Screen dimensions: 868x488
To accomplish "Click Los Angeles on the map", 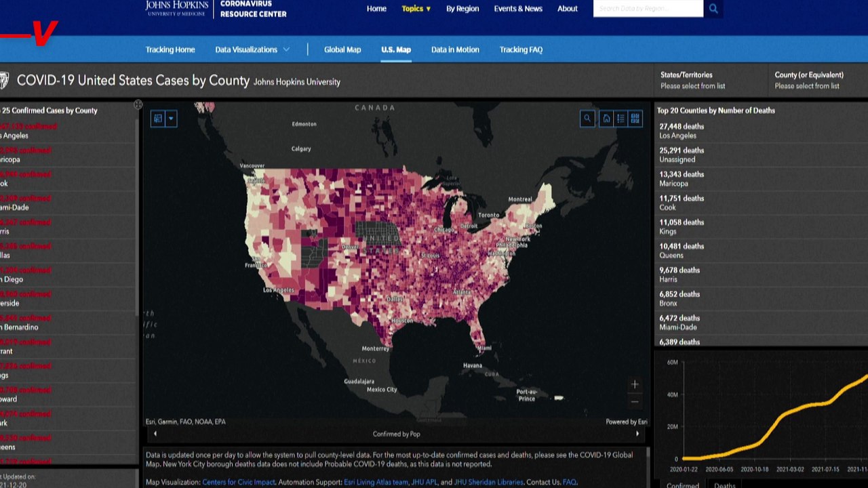I will pyautogui.click(x=279, y=290).
